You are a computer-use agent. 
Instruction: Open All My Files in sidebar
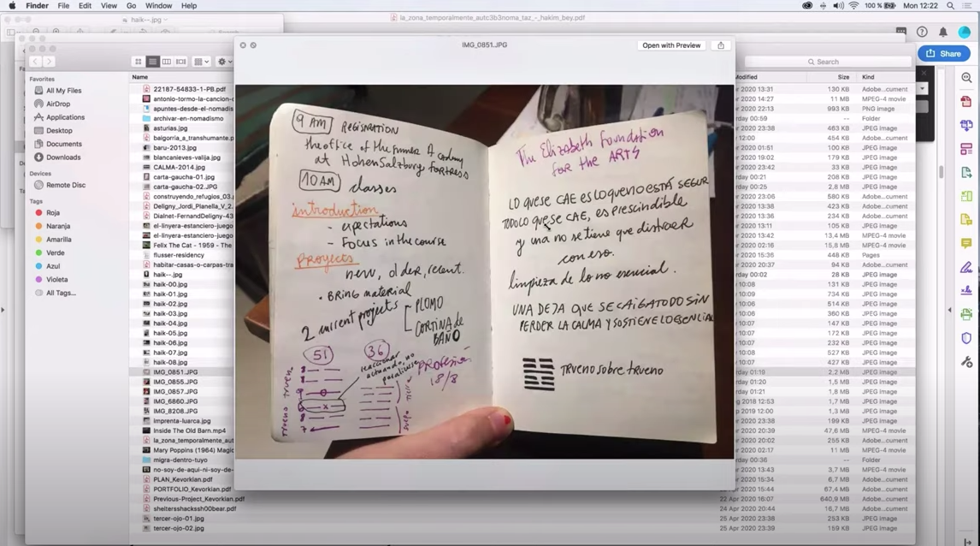[64, 91]
